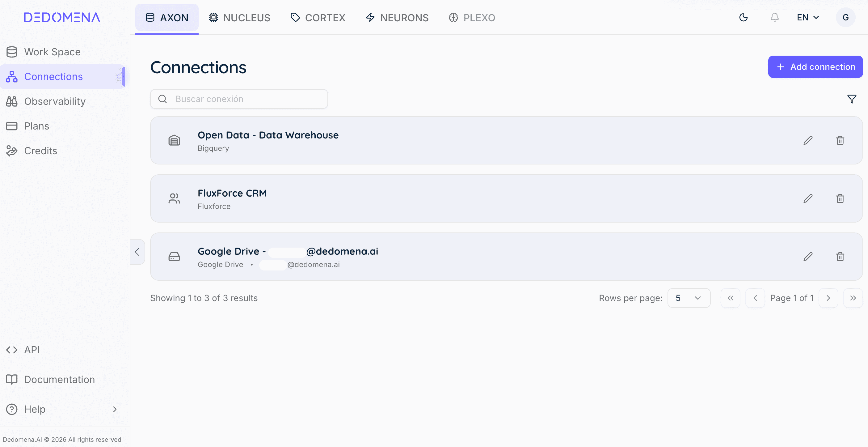Click the Credits hand-coins icon
The height and width of the screenshot is (447, 868).
tap(12, 151)
